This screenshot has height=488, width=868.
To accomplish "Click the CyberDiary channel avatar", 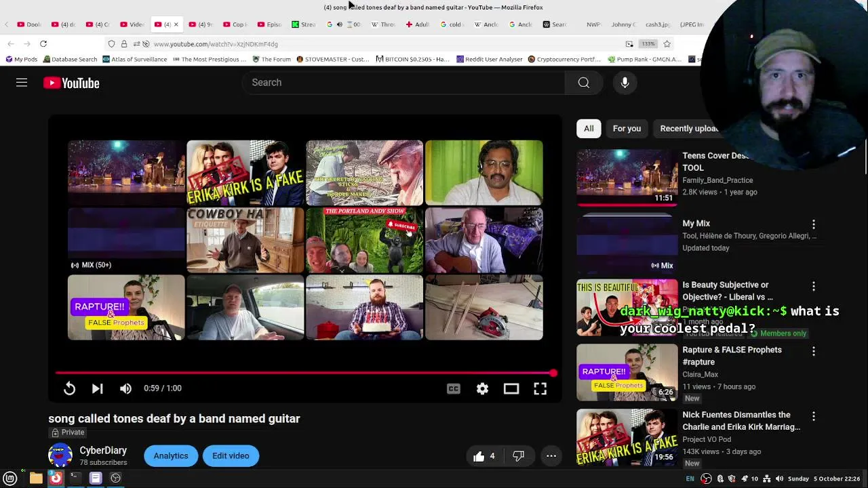I will pos(60,455).
